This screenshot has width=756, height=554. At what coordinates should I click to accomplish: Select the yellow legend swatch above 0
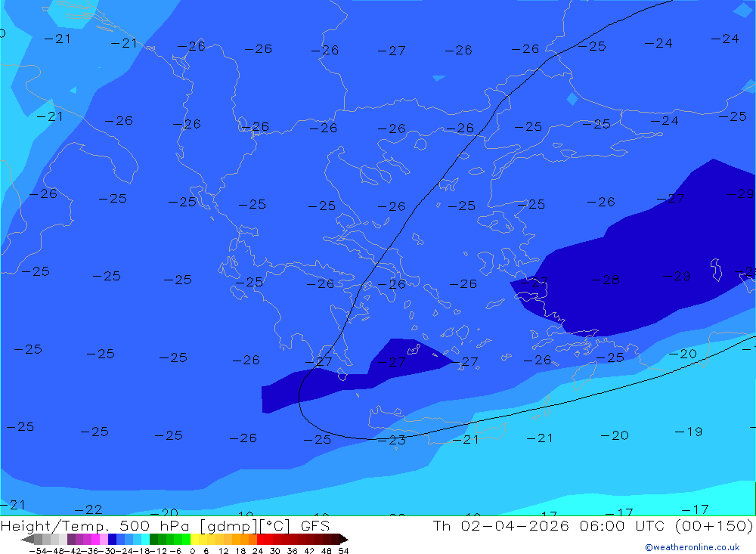point(195,540)
